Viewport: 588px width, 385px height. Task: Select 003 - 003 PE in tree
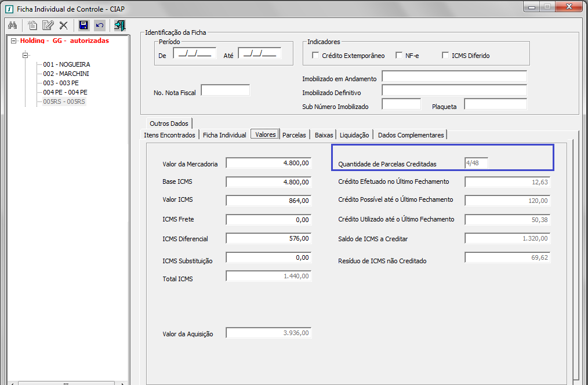[61, 83]
